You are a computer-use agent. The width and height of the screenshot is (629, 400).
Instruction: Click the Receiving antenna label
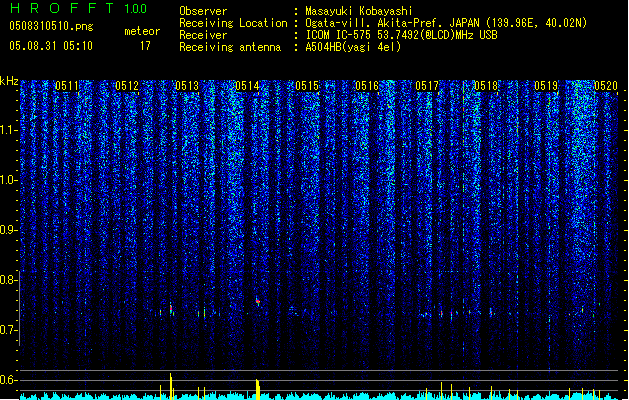tap(230, 47)
